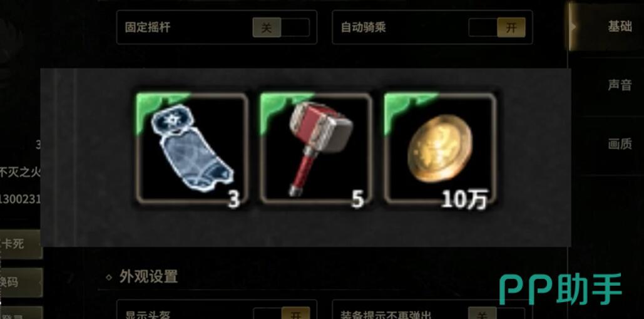The width and height of the screenshot is (644, 319).
Task: Toggle the 装备提示不再弹出 switch
Action: click(497, 314)
